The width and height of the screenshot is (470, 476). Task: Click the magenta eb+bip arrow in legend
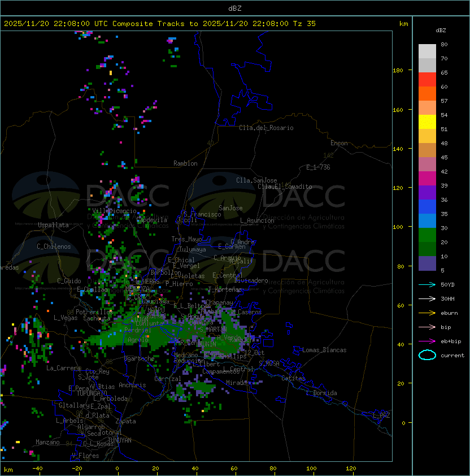click(x=427, y=341)
